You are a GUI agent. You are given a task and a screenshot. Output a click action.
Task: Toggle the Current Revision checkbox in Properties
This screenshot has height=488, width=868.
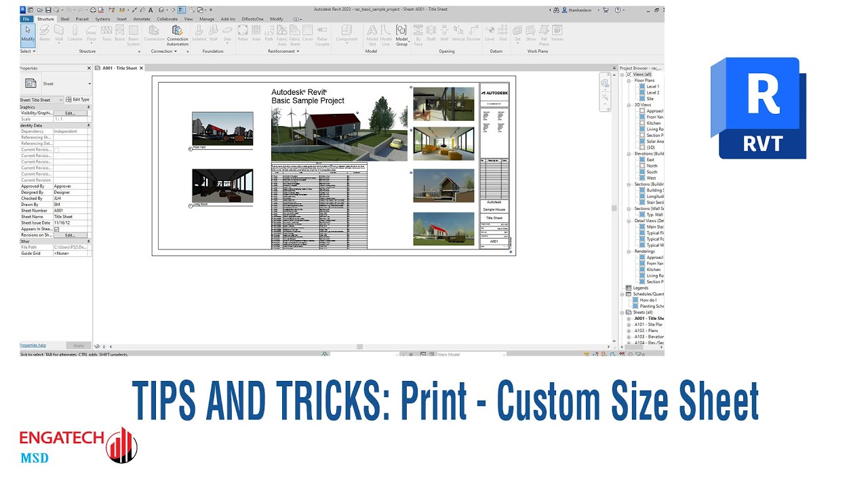(57, 150)
